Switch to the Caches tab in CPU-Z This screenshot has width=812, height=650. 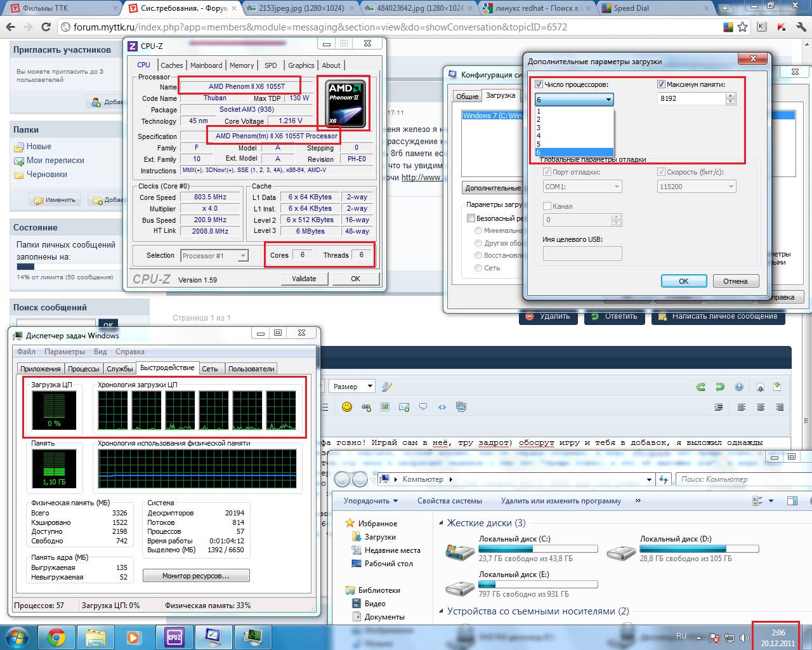[171, 65]
